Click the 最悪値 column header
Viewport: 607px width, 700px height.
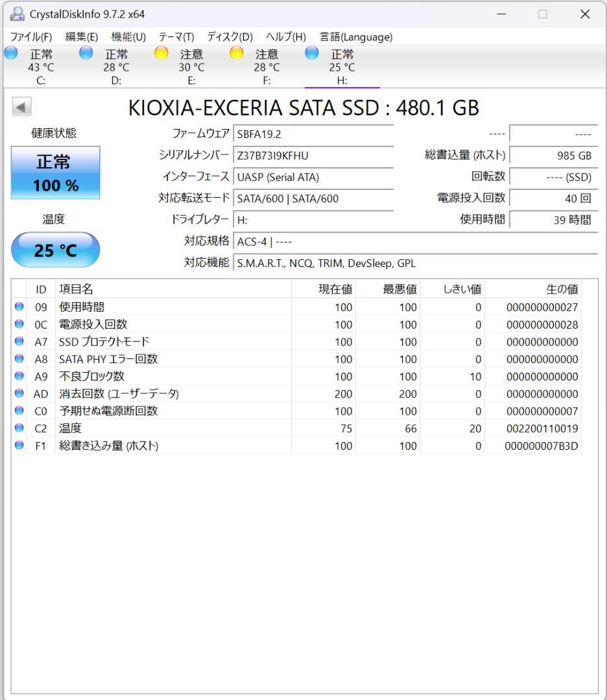click(388, 289)
